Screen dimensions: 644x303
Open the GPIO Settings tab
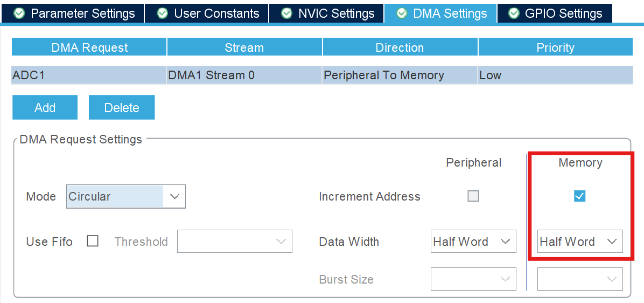(x=555, y=13)
